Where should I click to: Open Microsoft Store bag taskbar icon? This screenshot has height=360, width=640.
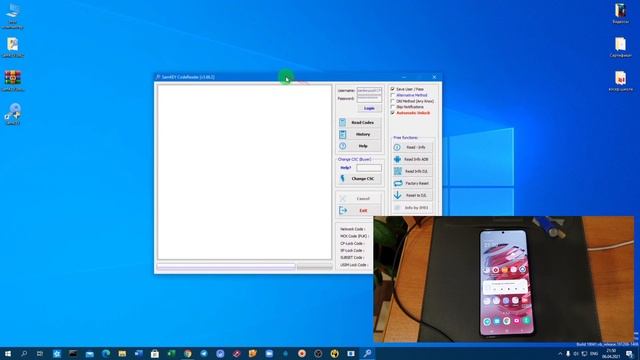(155, 354)
